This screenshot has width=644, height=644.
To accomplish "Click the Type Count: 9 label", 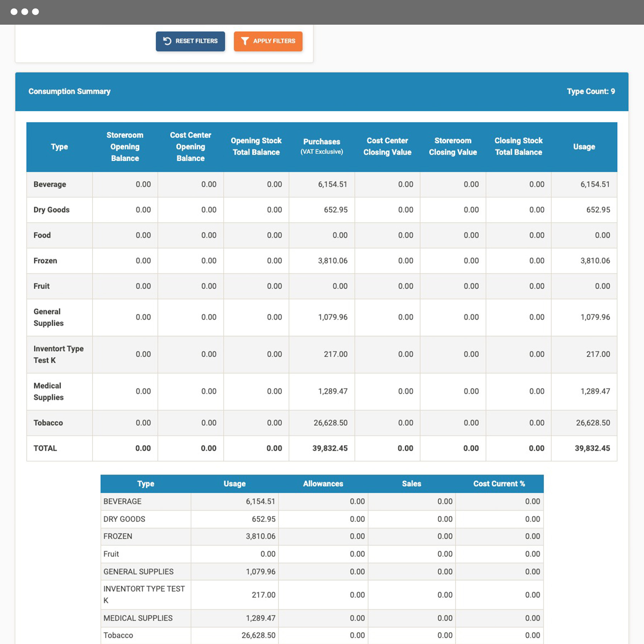I will (x=590, y=91).
